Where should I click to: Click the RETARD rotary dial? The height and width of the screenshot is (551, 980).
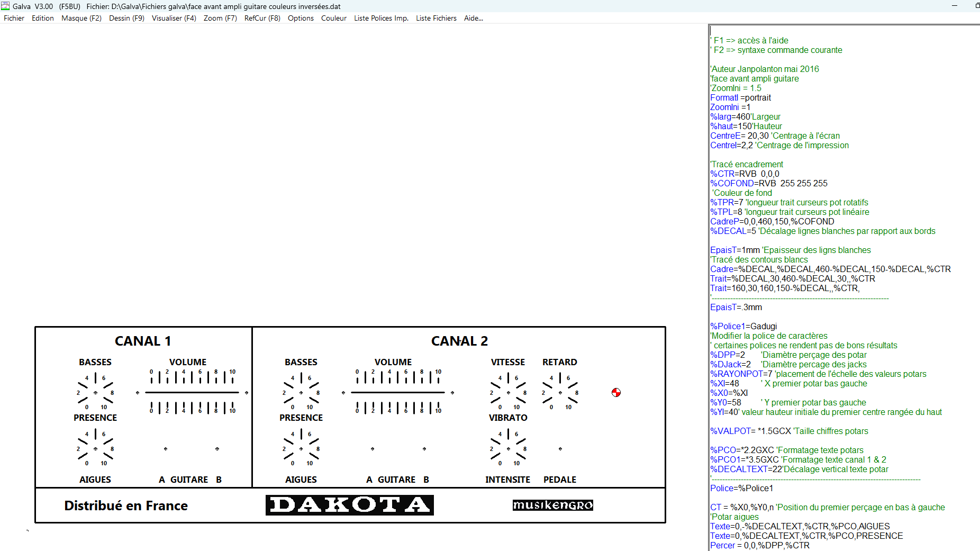(x=560, y=392)
